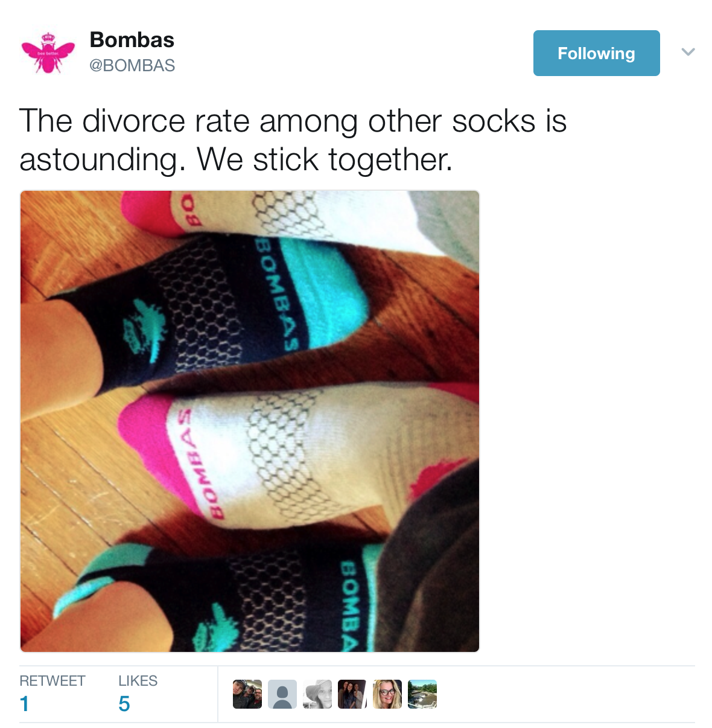Click the likes count number 5
The height and width of the screenshot is (728, 712).
click(x=124, y=704)
